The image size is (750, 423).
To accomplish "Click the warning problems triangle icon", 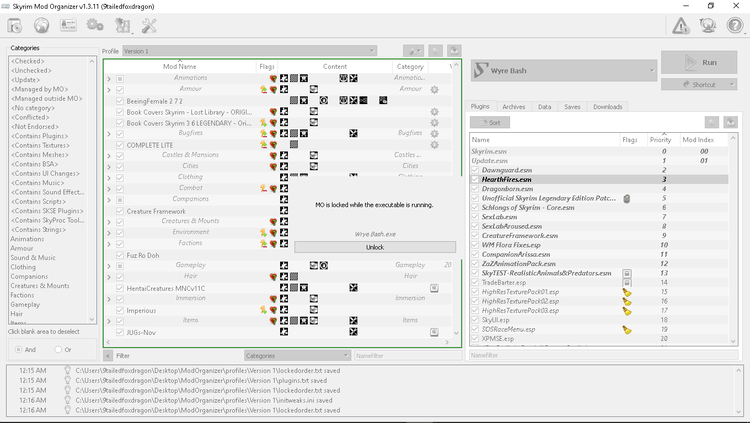I will click(681, 25).
